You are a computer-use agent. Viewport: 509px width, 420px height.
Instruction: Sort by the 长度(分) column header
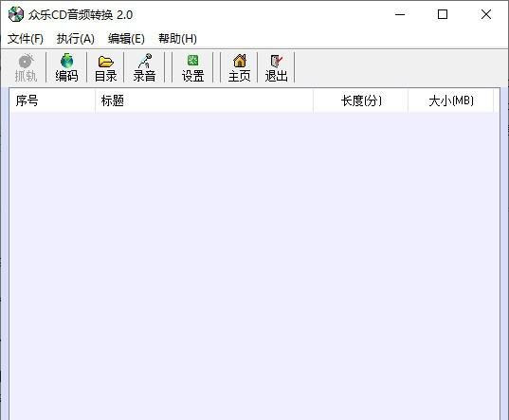(360, 100)
